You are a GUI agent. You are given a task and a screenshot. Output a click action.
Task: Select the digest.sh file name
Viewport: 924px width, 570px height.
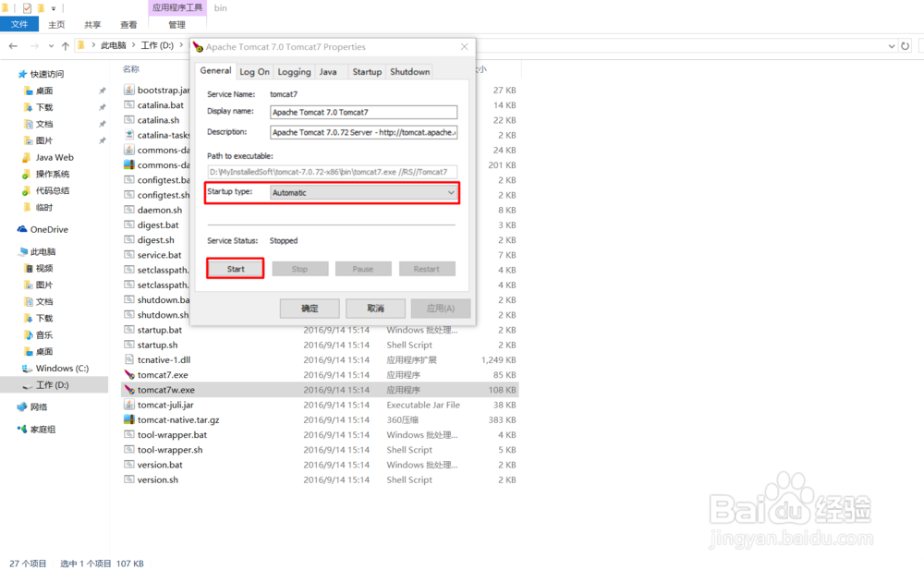[x=155, y=240]
